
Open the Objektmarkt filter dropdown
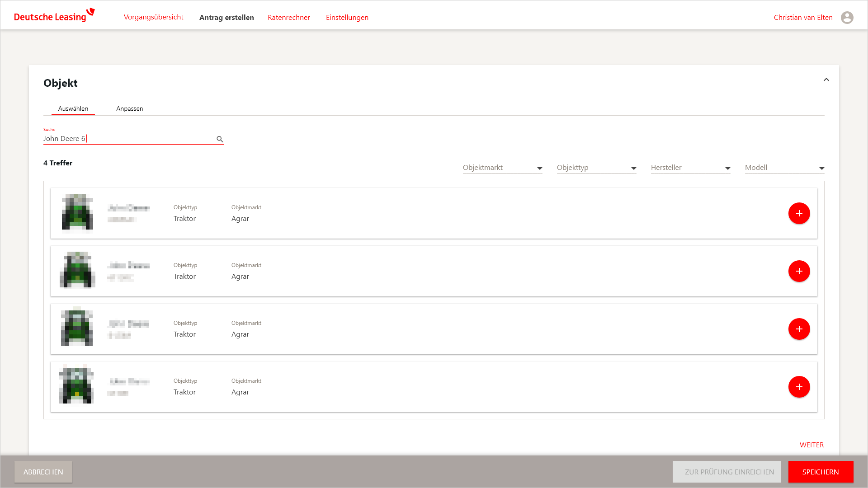(502, 168)
